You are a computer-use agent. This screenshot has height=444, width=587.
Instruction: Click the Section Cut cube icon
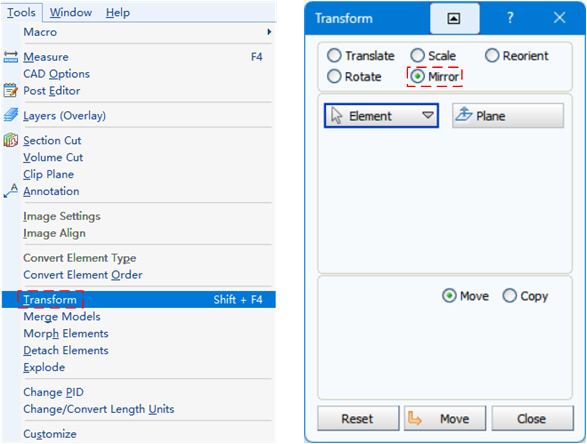point(10,140)
